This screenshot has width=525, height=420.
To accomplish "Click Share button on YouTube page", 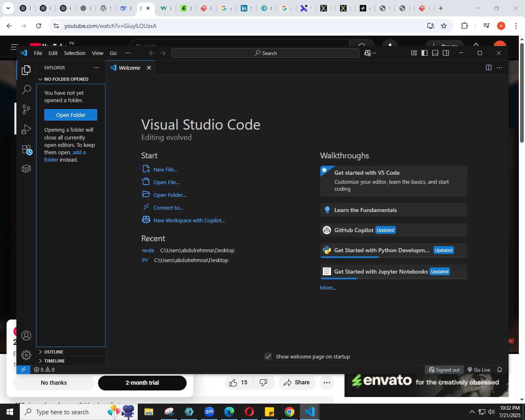I will click(x=297, y=383).
